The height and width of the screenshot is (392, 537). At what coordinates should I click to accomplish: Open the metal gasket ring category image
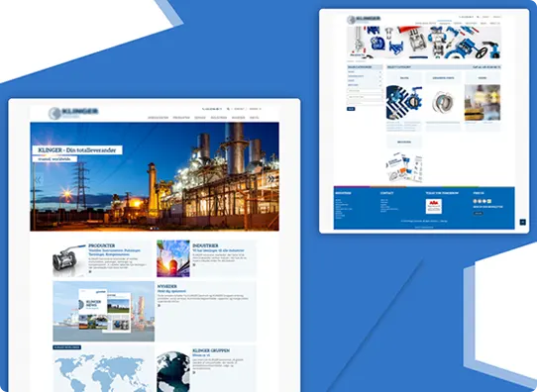click(443, 103)
